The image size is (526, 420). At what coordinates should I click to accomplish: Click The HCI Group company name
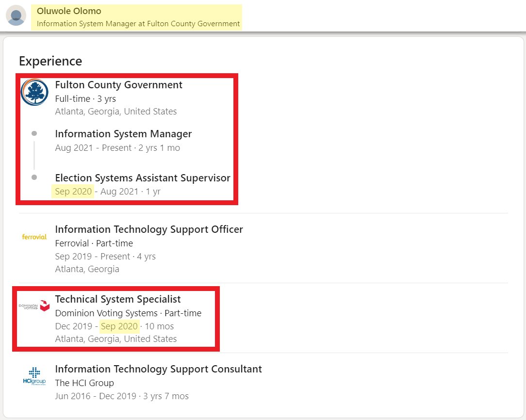coord(84,383)
